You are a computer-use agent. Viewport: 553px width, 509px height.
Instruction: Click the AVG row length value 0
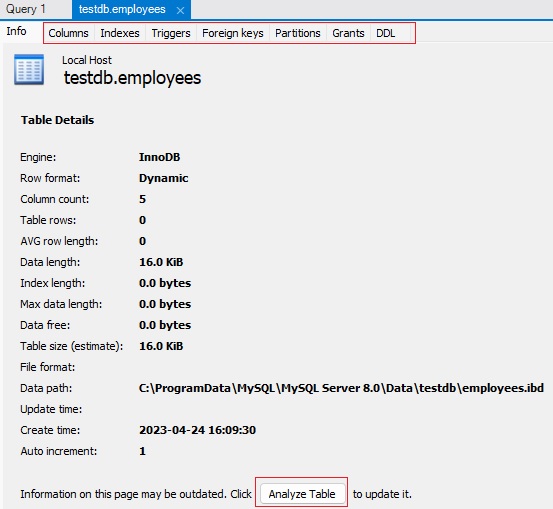click(142, 241)
